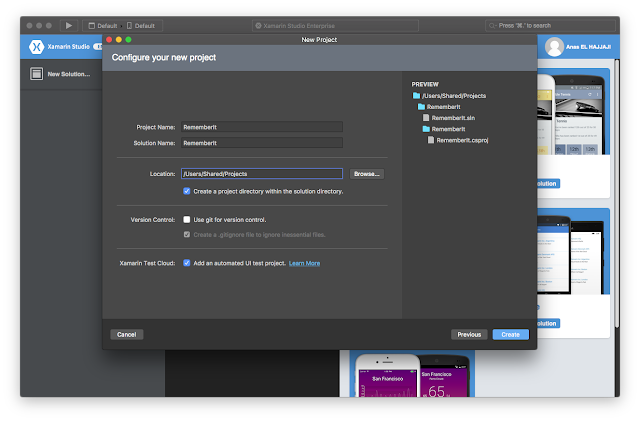The image size is (640, 421).
Task: Select the RememberIt.csproj file in preview
Action: (x=458, y=140)
